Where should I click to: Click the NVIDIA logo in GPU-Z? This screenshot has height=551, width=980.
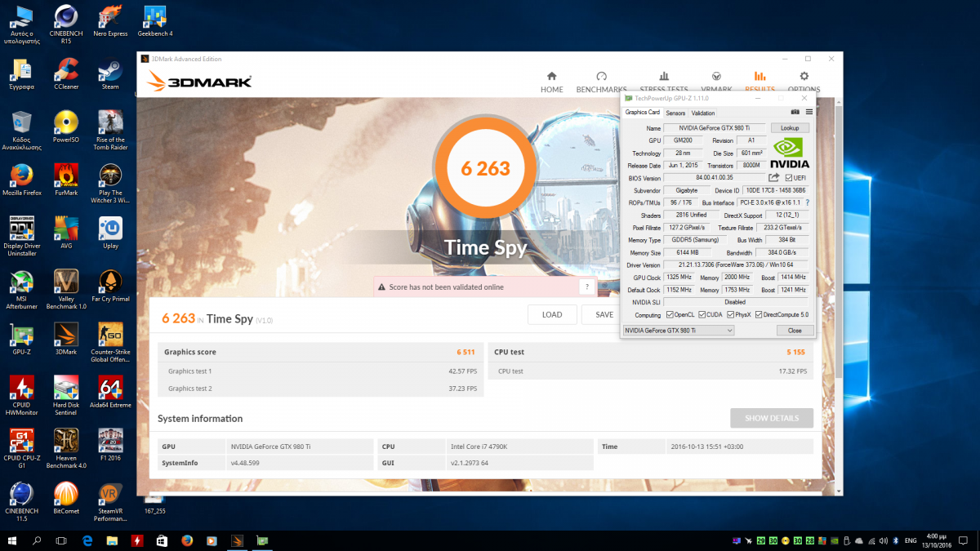click(790, 153)
